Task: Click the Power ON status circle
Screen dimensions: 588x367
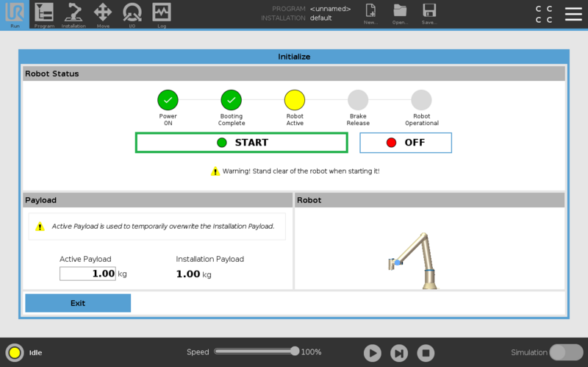Action: pos(168,100)
